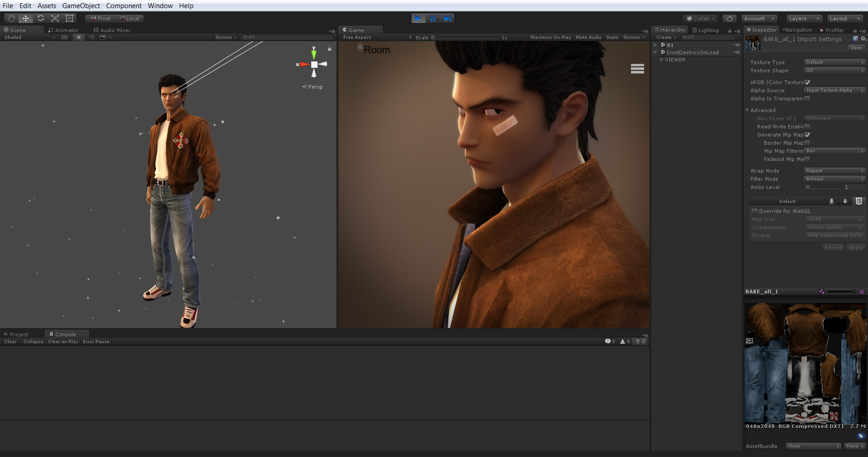Viewport: 868px width, 457px height.
Task: Open the Account dropdown
Action: point(760,19)
